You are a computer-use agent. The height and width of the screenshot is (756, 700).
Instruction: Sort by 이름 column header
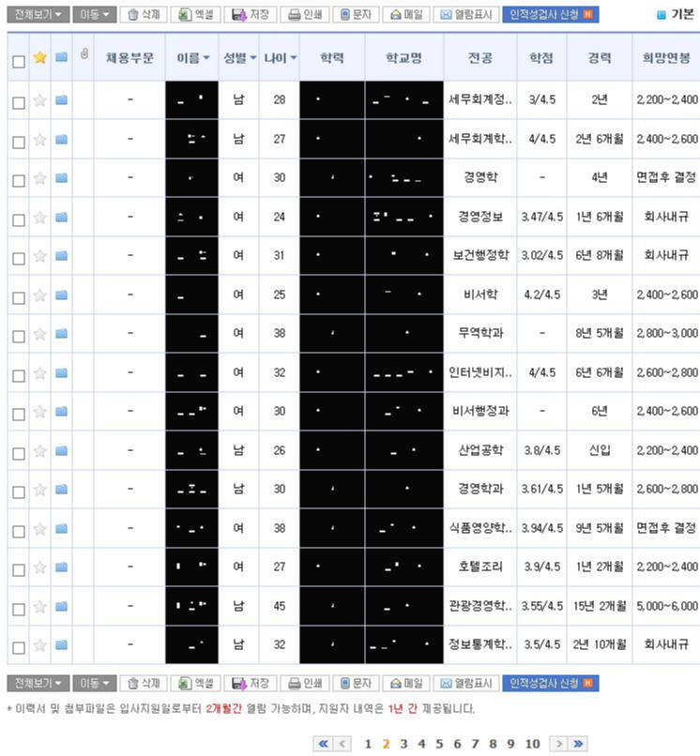[x=193, y=58]
